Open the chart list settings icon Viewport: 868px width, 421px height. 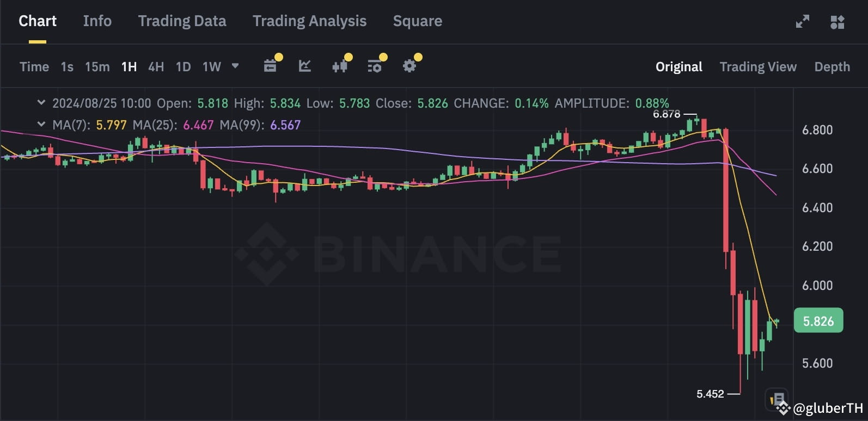pos(375,66)
